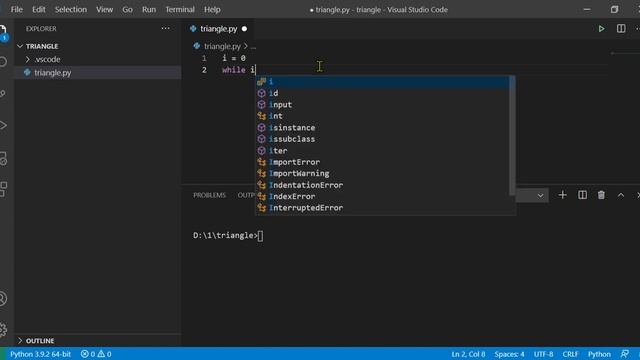The height and width of the screenshot is (360, 640).
Task: Click the autocomplete list scrollbar
Action: coord(512,136)
